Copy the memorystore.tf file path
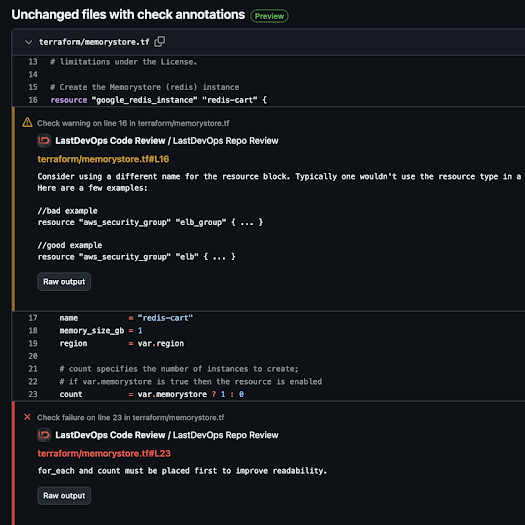Viewport: 525px width, 525px height. [159, 42]
